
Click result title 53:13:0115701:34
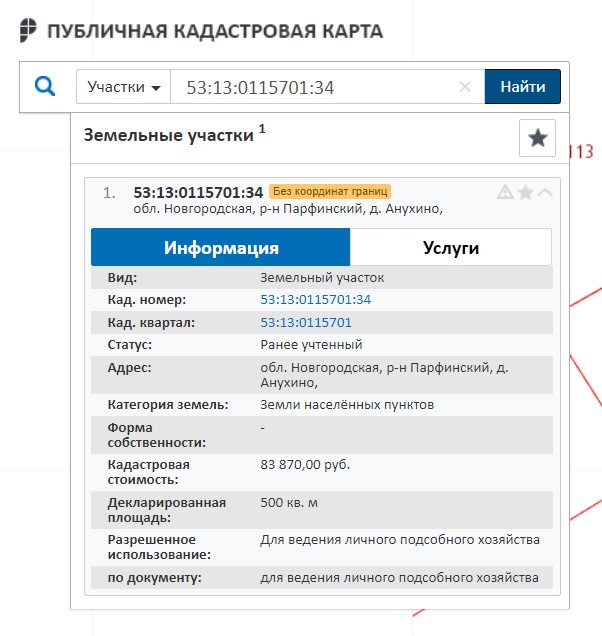(x=198, y=192)
